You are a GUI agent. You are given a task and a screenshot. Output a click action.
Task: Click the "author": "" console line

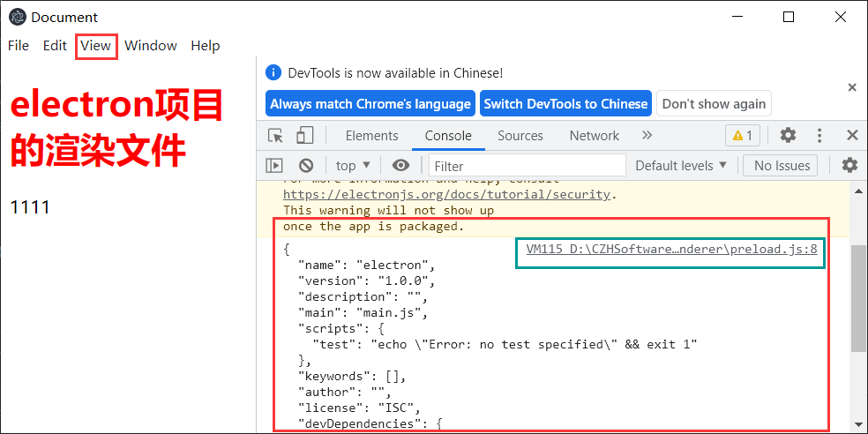coord(346,393)
